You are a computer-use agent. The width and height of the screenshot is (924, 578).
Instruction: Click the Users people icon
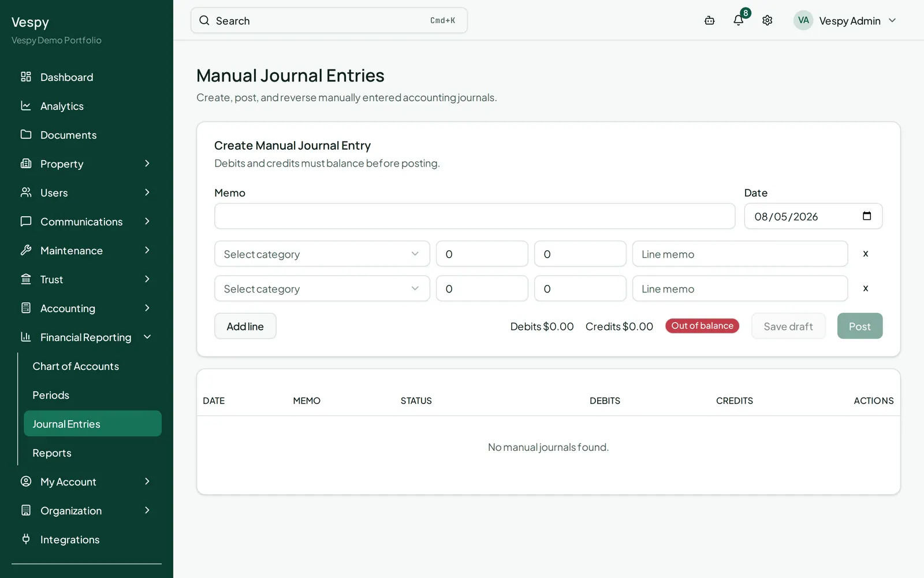pyautogui.click(x=26, y=192)
